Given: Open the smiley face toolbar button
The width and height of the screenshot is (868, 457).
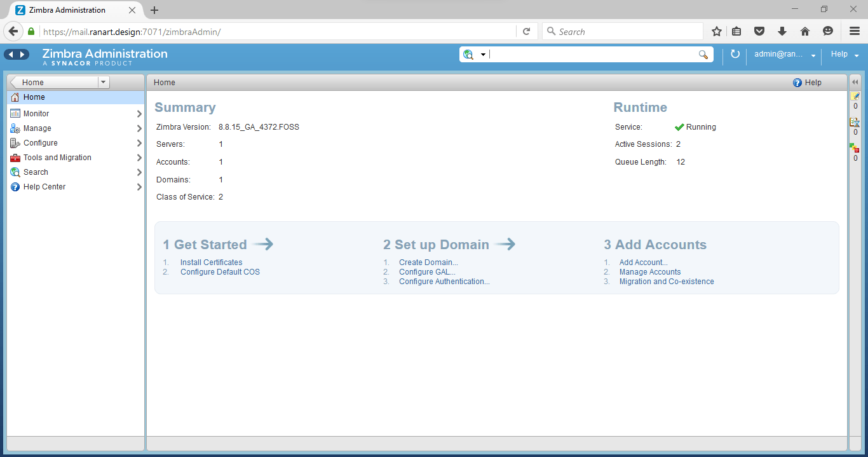Looking at the screenshot, I should pos(827,31).
